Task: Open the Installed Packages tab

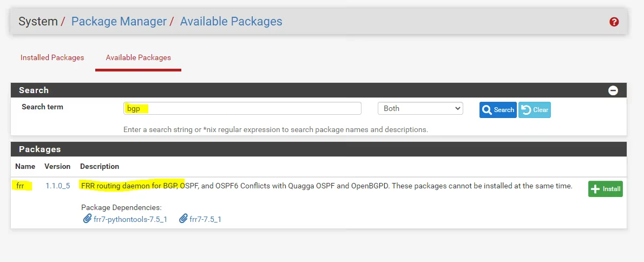Action: tap(52, 57)
